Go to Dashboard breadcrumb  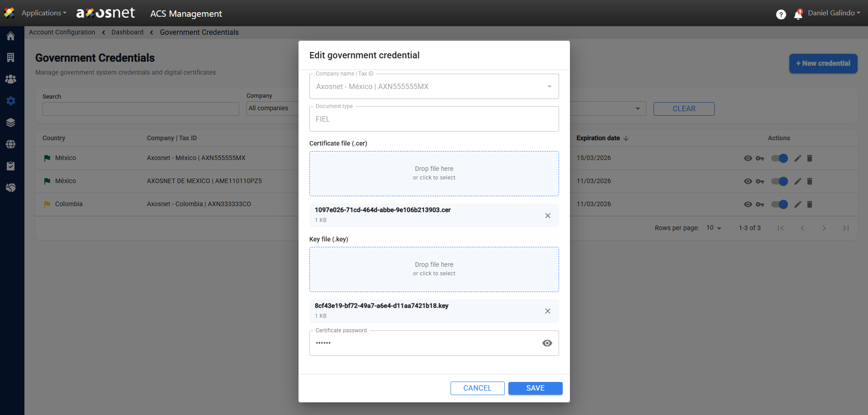click(127, 32)
